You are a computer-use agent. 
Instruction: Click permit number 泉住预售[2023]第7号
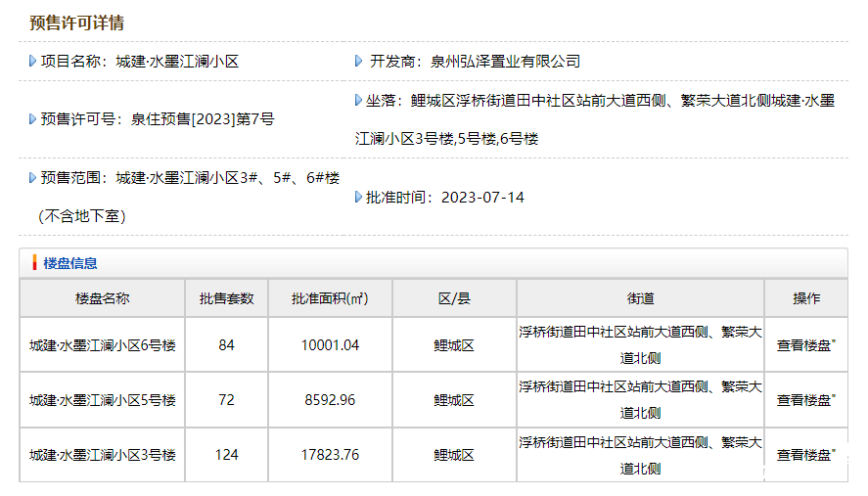click(203, 119)
